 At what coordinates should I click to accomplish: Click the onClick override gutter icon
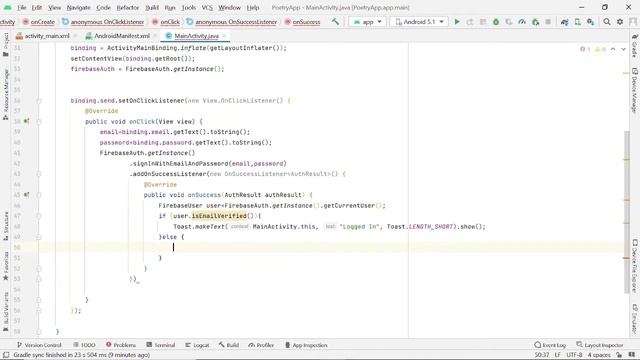27,121
